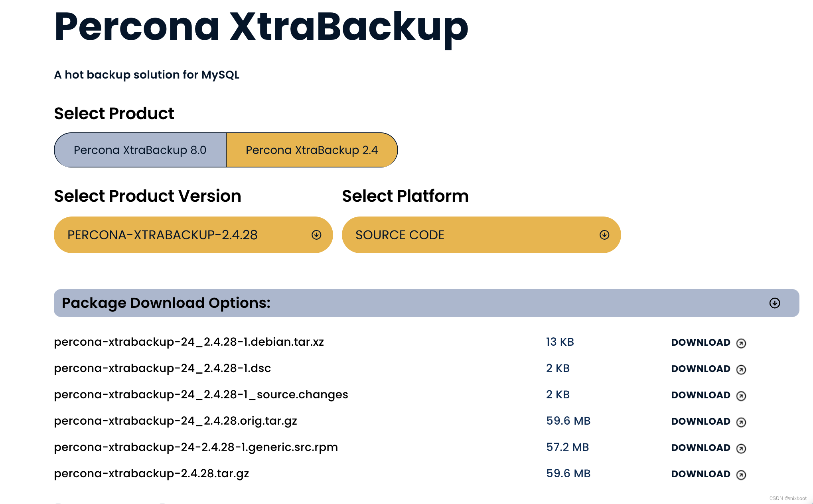The image size is (813, 504).
Task: Click the download arrow icon for 2.4.28.tar.gz
Action: coord(741,475)
